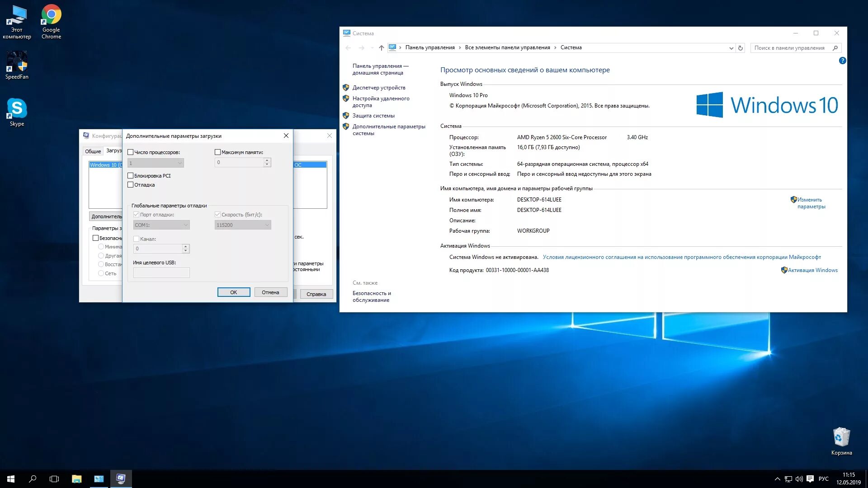This screenshot has width=868, height=488.
Task: Click the Target USB name input field
Action: pyautogui.click(x=161, y=273)
